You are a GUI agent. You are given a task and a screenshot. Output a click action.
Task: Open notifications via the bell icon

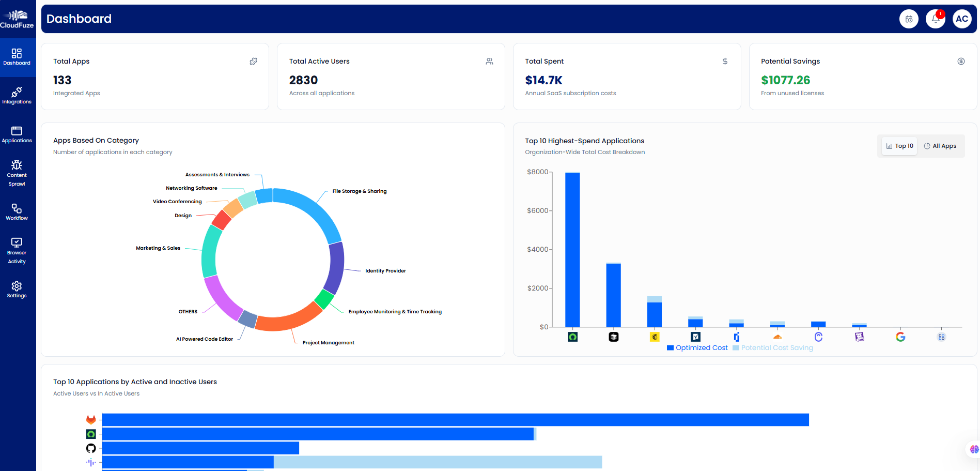tap(935, 19)
